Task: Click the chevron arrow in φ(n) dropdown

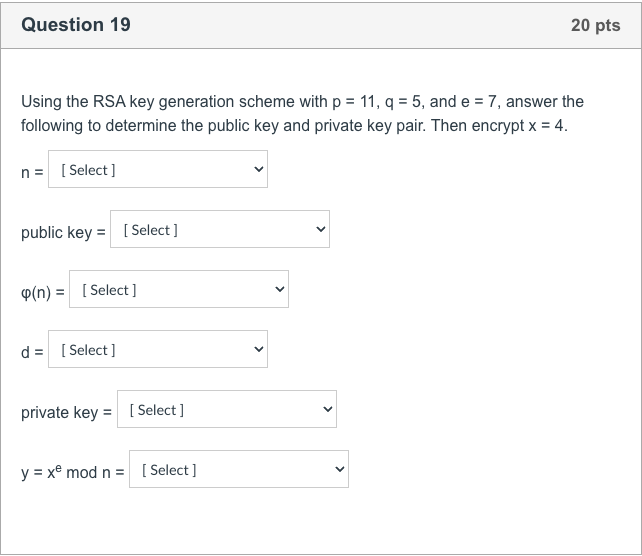Action: [x=280, y=289]
